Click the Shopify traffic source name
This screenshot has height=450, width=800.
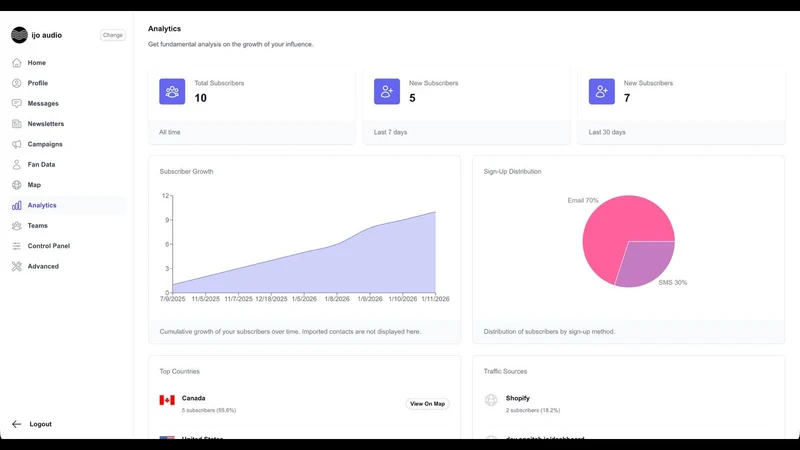click(x=518, y=398)
